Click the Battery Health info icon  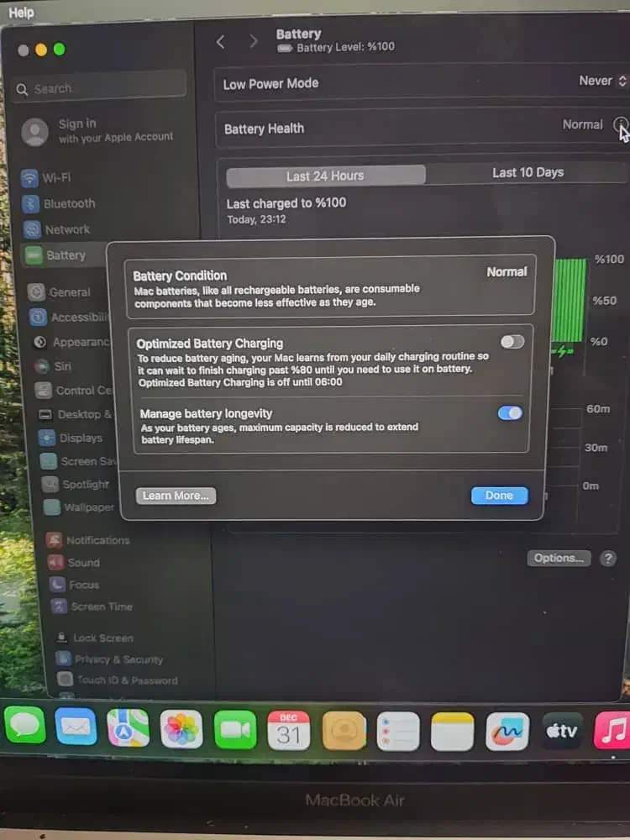coord(620,125)
